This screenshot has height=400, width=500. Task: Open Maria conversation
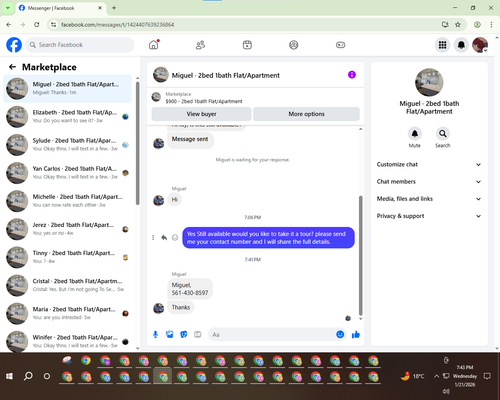coord(67,313)
